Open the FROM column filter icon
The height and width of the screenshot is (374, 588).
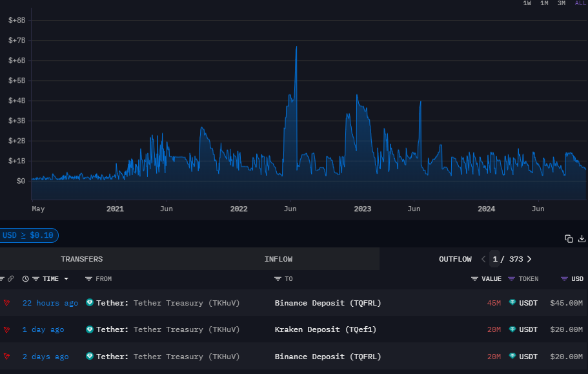click(89, 278)
